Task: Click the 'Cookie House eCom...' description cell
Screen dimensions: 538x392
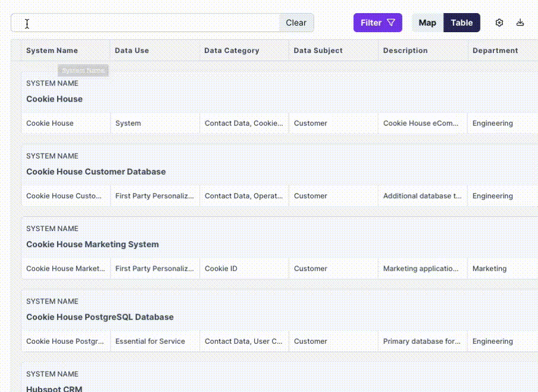Action: click(x=423, y=123)
